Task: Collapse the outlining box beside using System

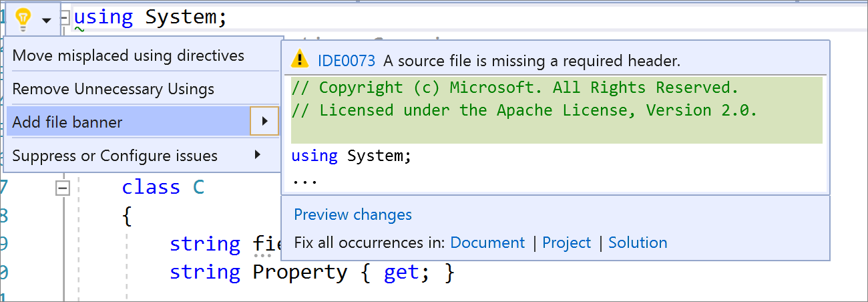Action: (65, 19)
